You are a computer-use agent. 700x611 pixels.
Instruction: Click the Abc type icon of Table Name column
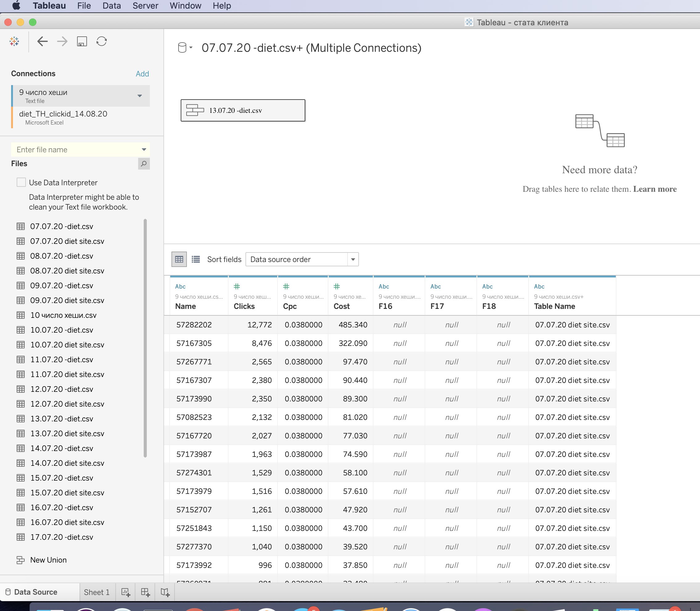539,287
